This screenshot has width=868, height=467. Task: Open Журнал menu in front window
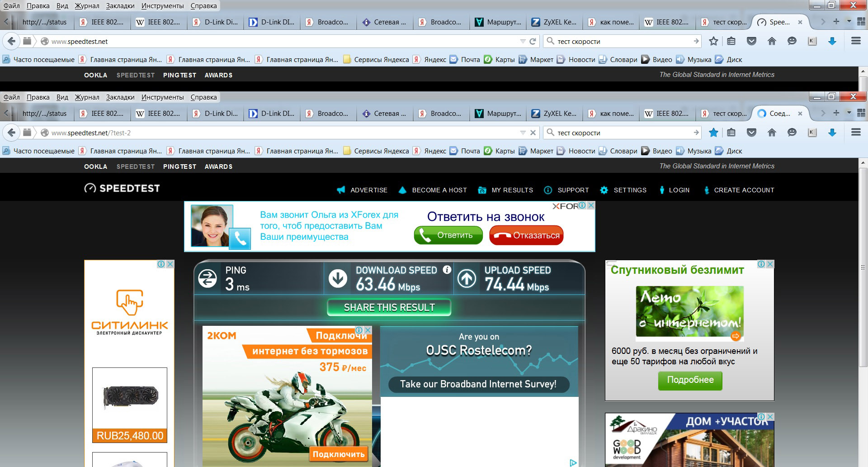[x=87, y=97]
